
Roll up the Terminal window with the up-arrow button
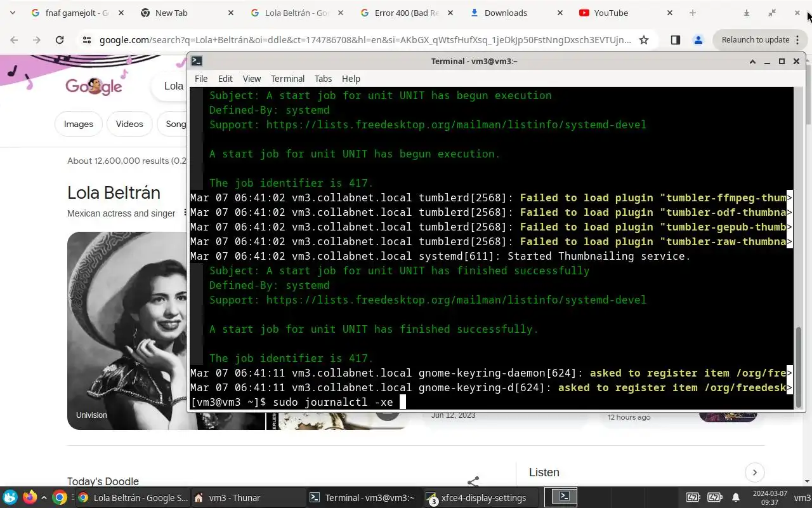coord(753,62)
